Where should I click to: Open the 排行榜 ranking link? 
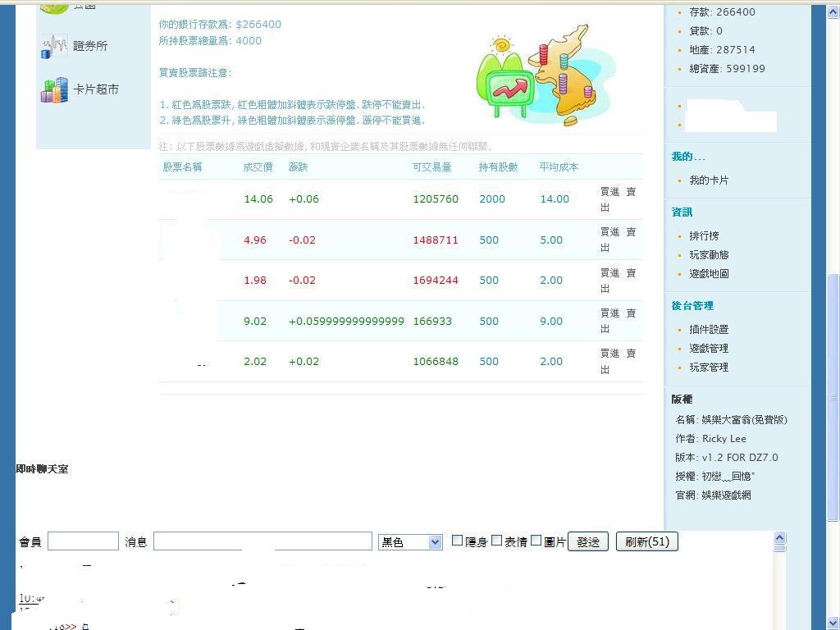tap(704, 236)
